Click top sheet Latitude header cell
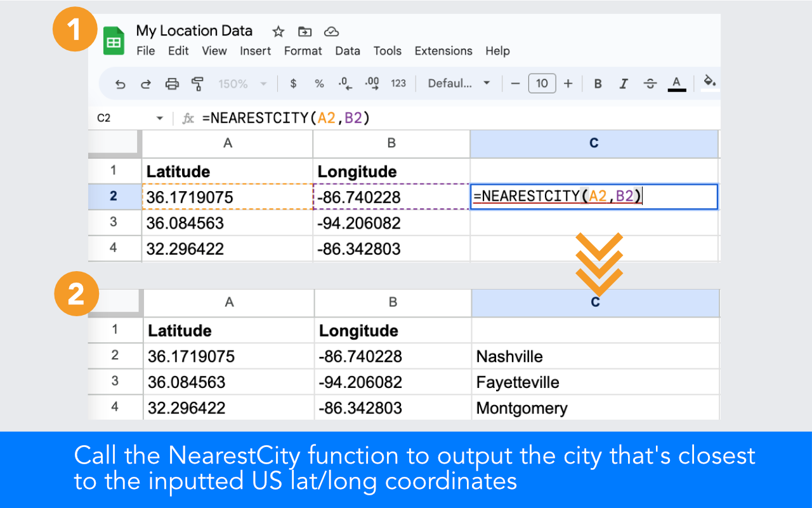812x508 pixels. (228, 171)
